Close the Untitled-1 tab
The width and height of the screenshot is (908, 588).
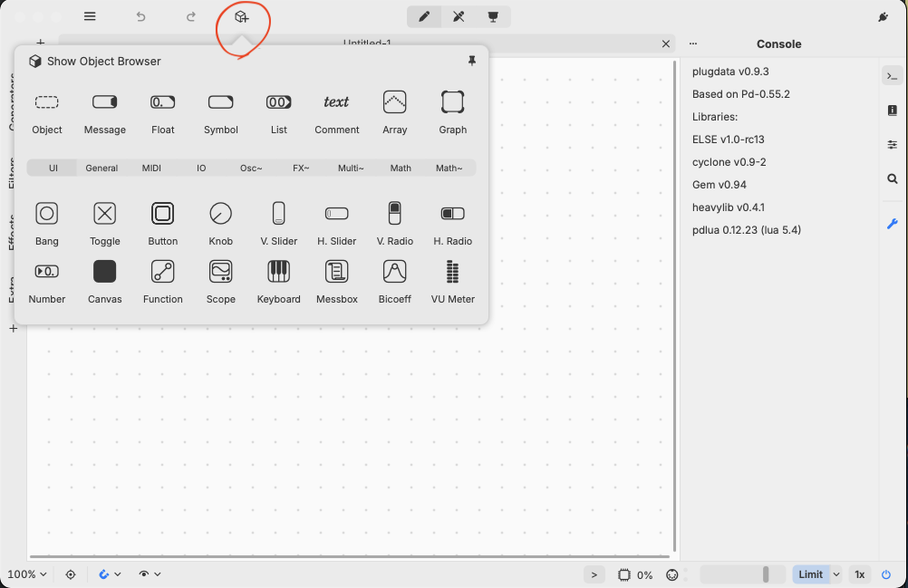(665, 43)
